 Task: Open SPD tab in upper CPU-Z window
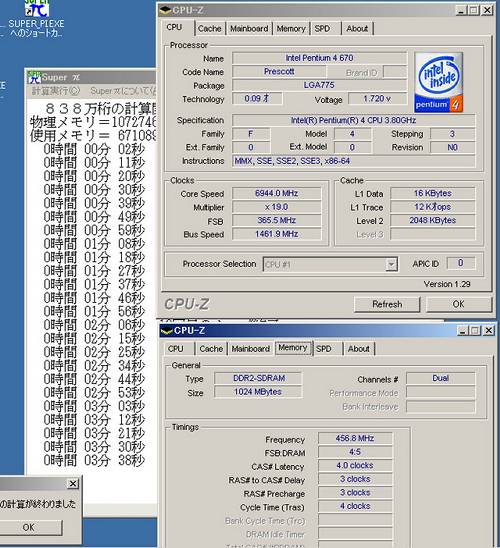322,29
